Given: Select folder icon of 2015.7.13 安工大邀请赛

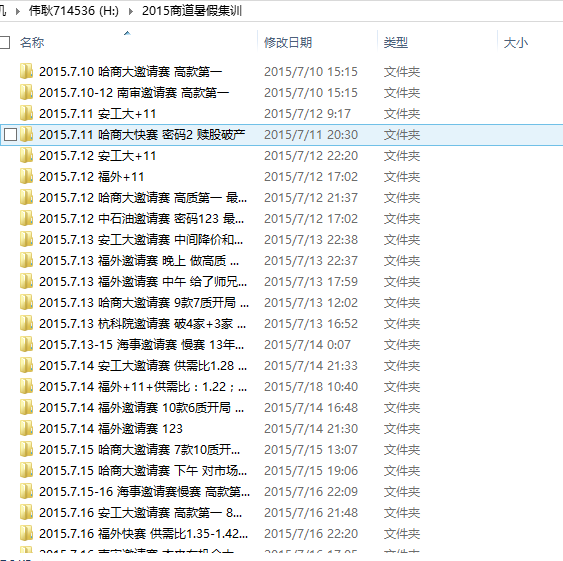Looking at the screenshot, I should pos(27,239).
